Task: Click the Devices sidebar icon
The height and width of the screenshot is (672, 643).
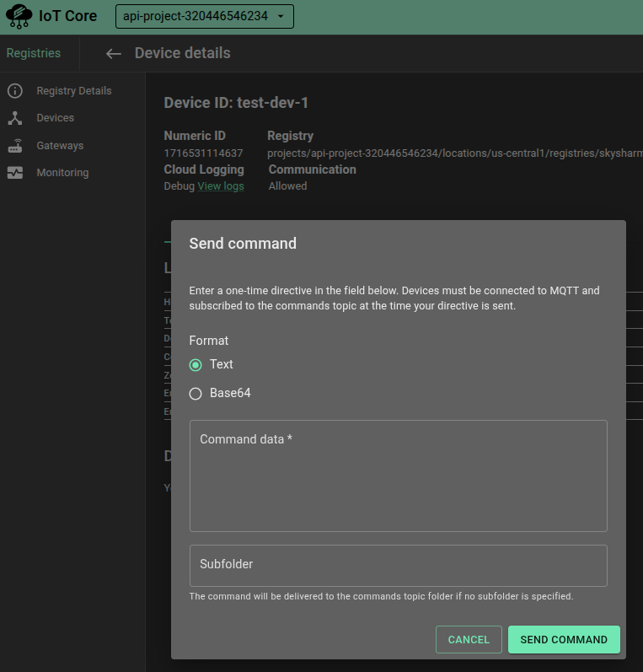Action: [15, 118]
